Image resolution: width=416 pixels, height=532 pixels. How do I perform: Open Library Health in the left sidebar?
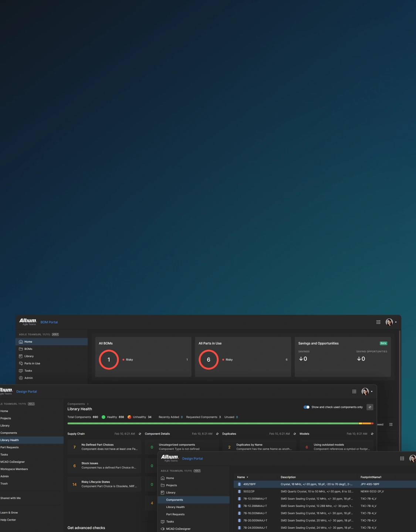pyautogui.click(x=10, y=440)
